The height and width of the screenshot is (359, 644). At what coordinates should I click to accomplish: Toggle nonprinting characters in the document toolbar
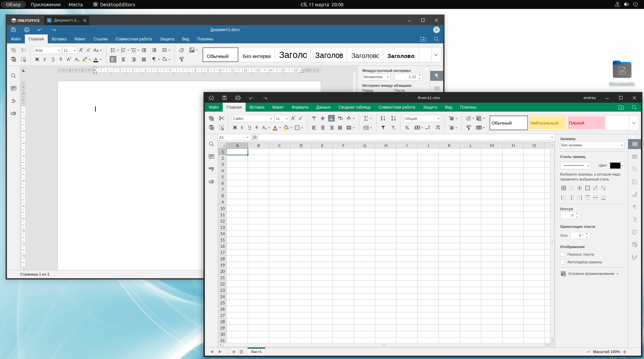pos(154,59)
